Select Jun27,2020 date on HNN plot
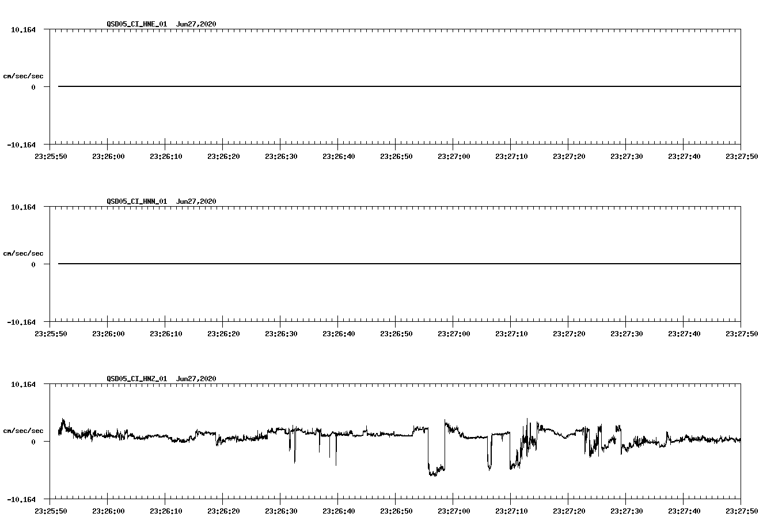Image resolution: width=782 pixels, height=532 pixels. pyautogui.click(x=196, y=202)
